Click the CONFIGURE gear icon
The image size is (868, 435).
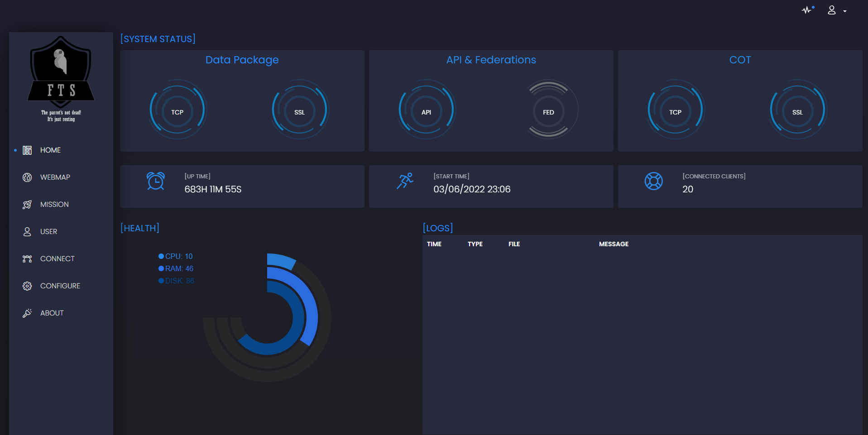pos(27,286)
